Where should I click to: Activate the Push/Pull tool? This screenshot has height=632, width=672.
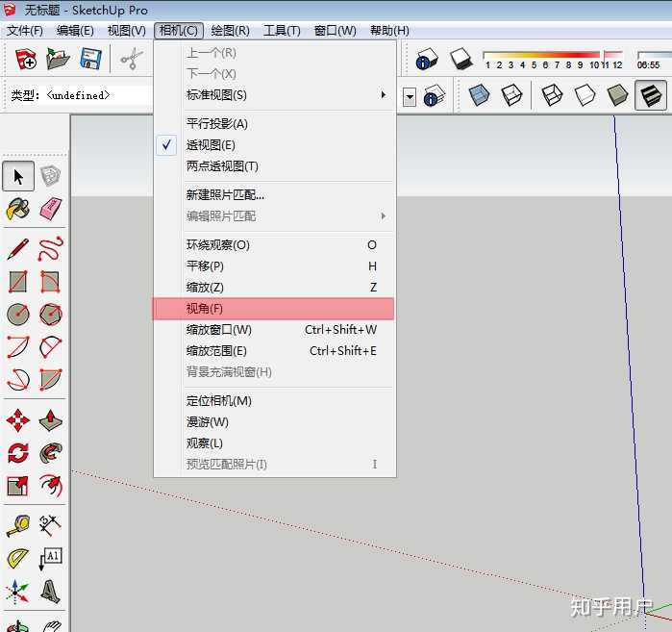(50, 420)
